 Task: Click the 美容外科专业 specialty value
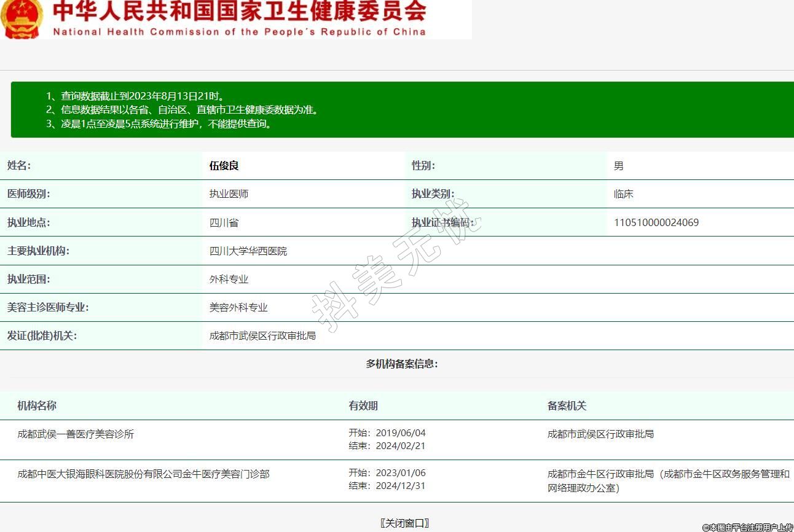(x=238, y=307)
